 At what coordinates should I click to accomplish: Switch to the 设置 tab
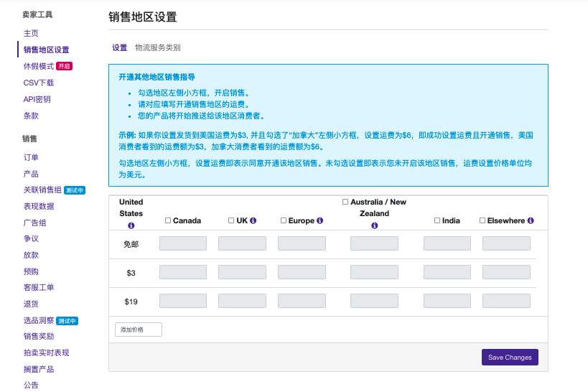tap(120, 47)
